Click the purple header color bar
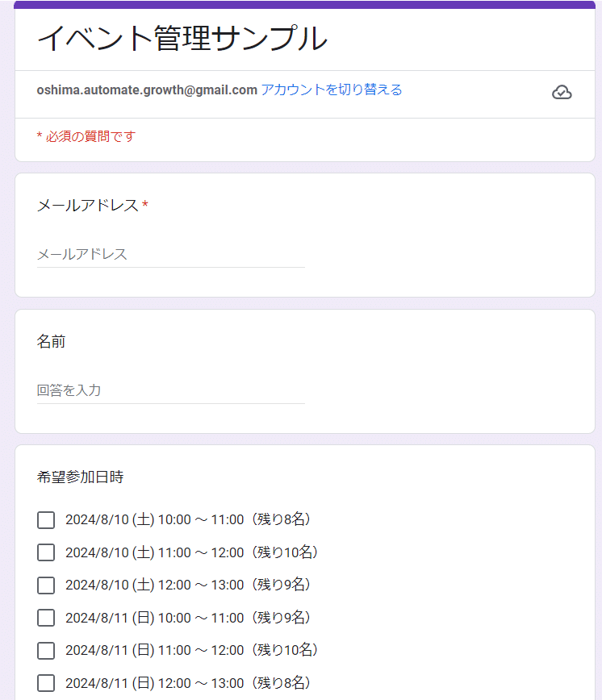The height and width of the screenshot is (700, 602). pos(305,5)
